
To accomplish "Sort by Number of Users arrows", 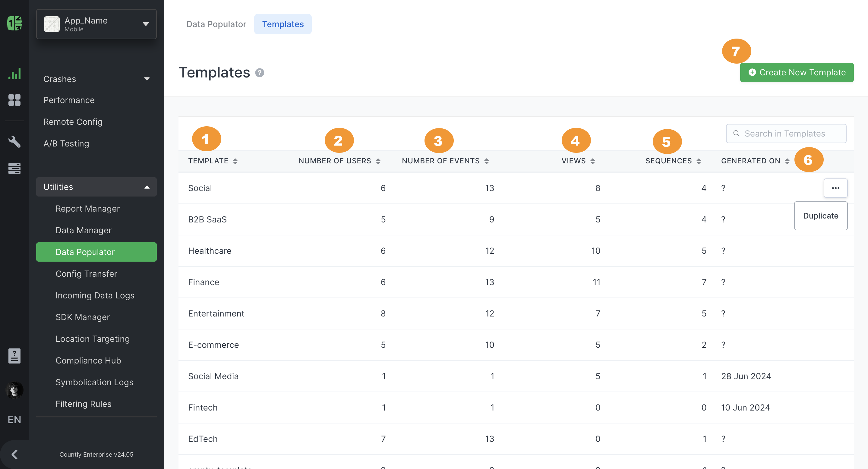I will [x=378, y=161].
